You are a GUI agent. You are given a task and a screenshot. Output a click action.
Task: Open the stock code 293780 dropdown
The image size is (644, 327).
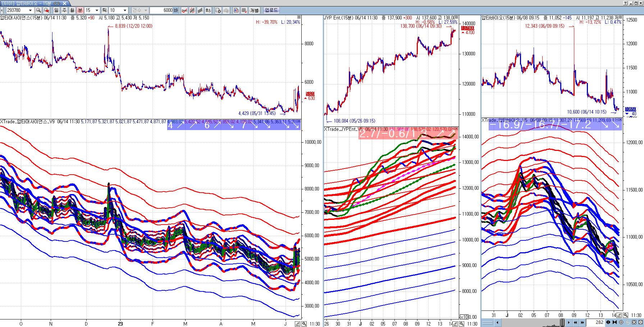[30, 10]
